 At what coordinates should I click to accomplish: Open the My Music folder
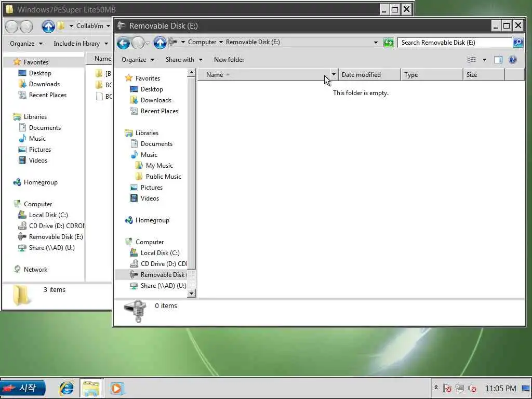coord(159,166)
